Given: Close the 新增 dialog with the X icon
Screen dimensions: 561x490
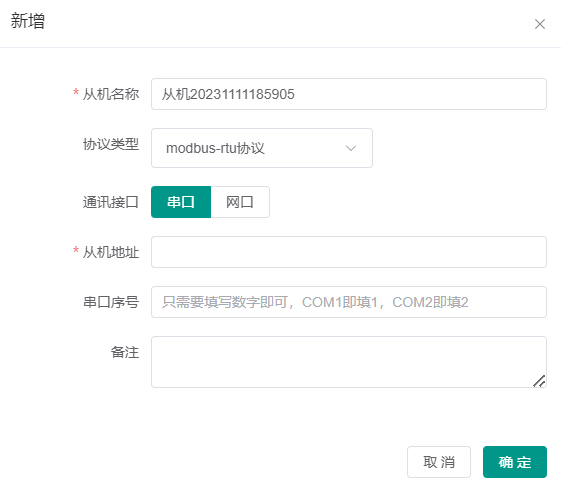Looking at the screenshot, I should [540, 24].
